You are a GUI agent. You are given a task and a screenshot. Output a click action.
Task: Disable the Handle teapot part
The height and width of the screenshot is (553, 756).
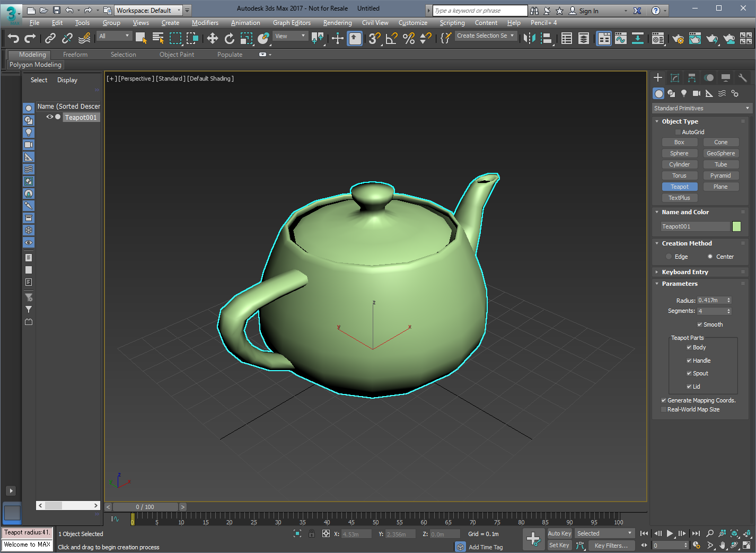pyautogui.click(x=689, y=361)
